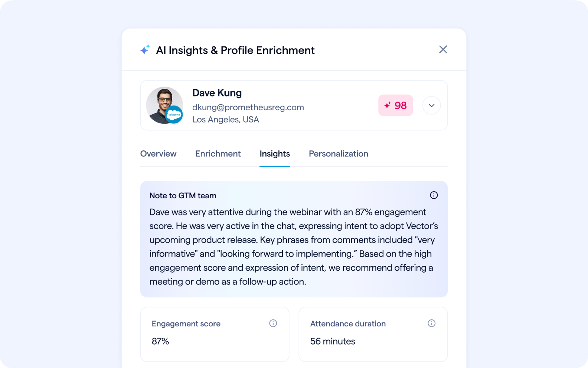Click the 98 AI score badge
The height and width of the screenshot is (368, 588).
[x=396, y=105]
